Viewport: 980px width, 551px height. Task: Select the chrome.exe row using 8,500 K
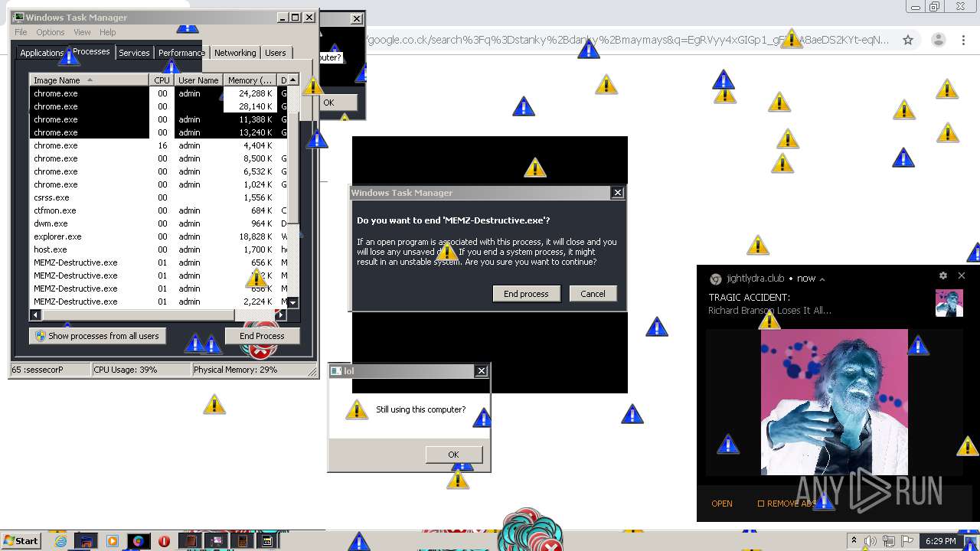point(158,158)
